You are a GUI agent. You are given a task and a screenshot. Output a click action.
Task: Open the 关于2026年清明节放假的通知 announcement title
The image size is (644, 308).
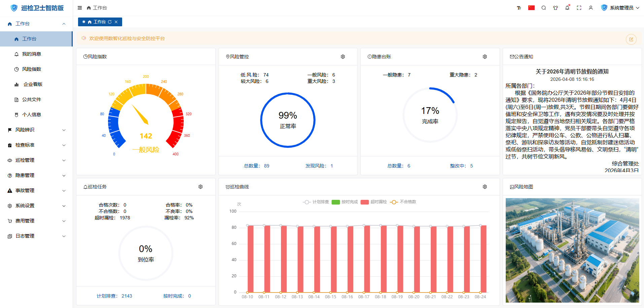pyautogui.click(x=572, y=71)
